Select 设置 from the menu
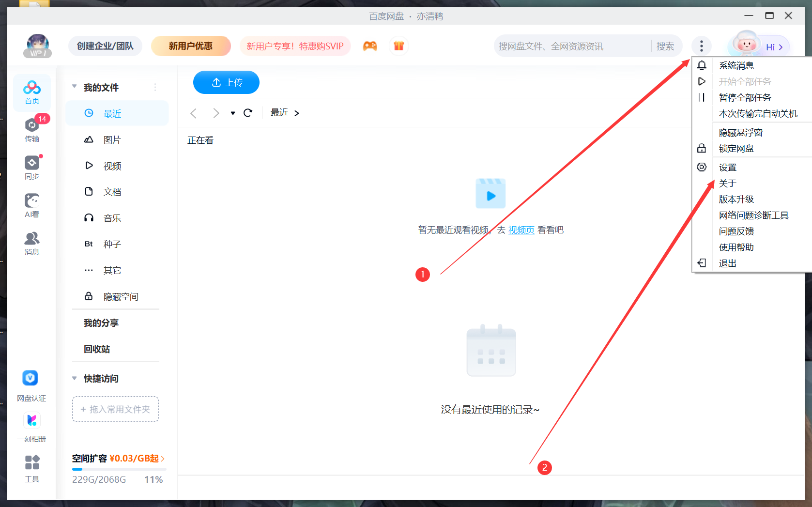This screenshot has width=812, height=507. [727, 168]
